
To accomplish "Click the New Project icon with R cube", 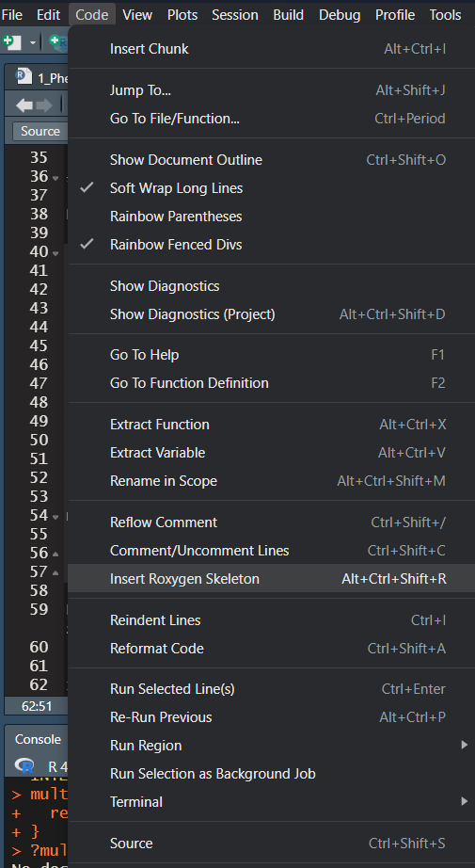I will tap(58, 42).
